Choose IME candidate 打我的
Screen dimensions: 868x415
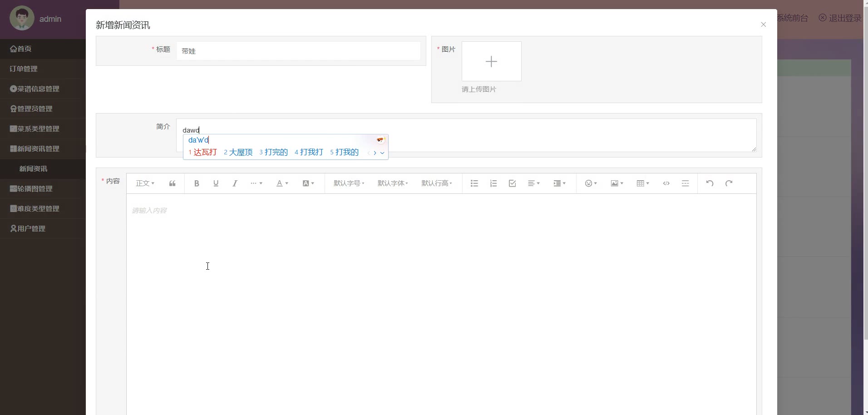click(x=345, y=152)
